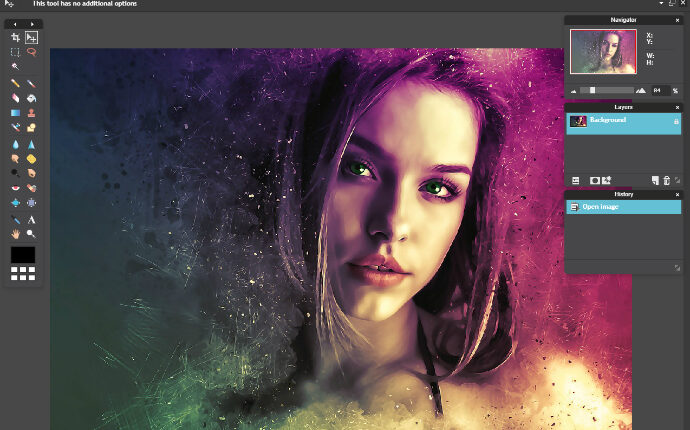Open the top-right dropdown arrow menu
This screenshot has width=690, height=430.
tap(660, 4)
